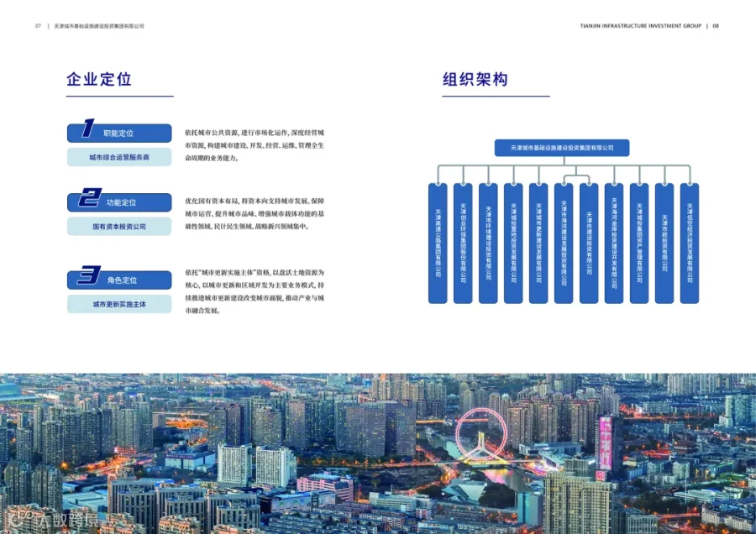Click org box 天津高速公路集团有限公司
756x534 pixels.
(x=438, y=243)
